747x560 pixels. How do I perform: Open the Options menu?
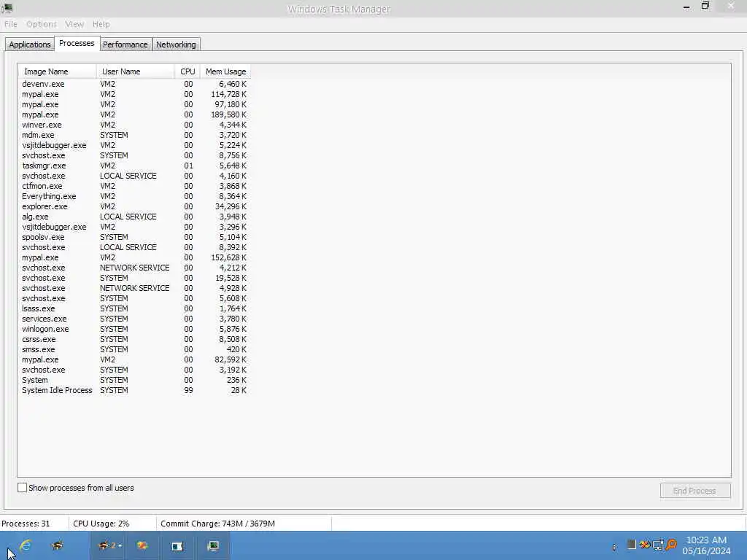point(42,24)
